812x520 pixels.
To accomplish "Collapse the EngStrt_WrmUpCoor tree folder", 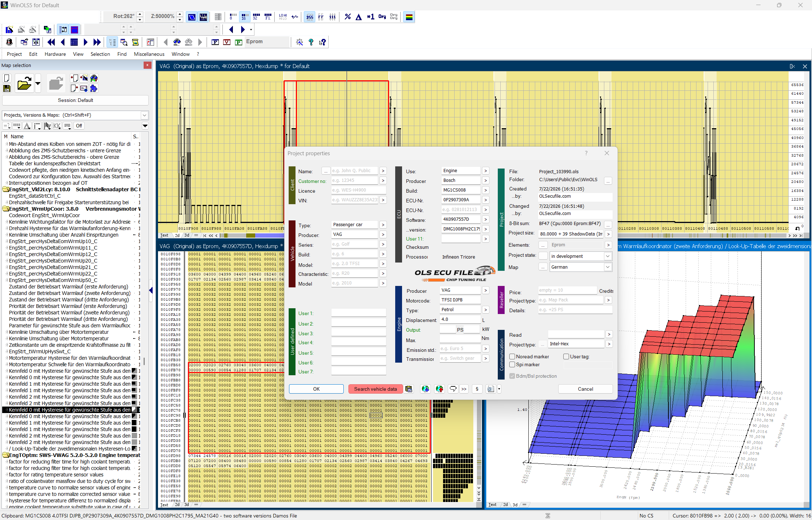I will click(x=5, y=209).
